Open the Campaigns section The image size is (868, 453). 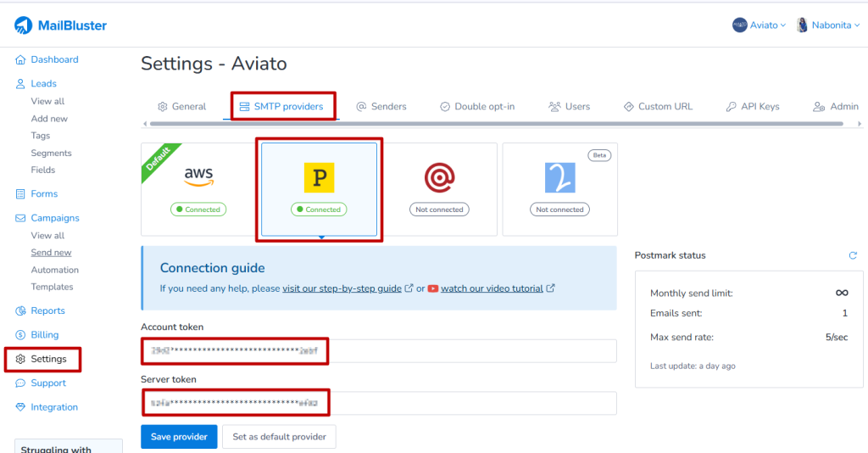click(55, 218)
